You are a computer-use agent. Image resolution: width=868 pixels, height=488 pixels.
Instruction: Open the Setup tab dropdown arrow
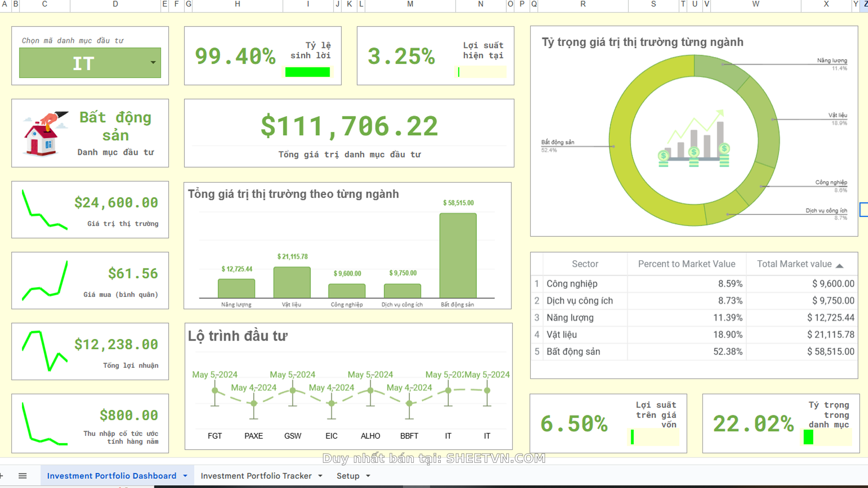[368, 476]
